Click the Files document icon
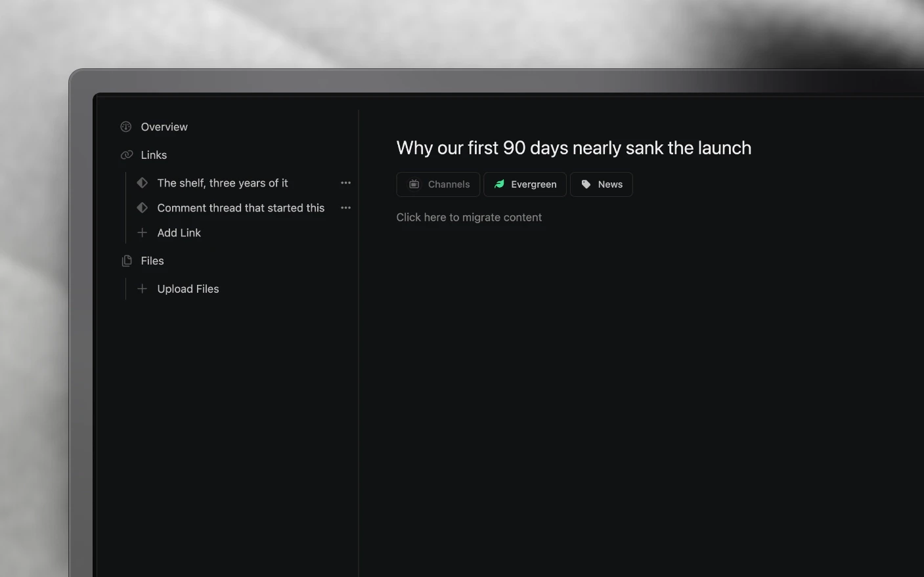This screenshot has width=924, height=577. [127, 261]
